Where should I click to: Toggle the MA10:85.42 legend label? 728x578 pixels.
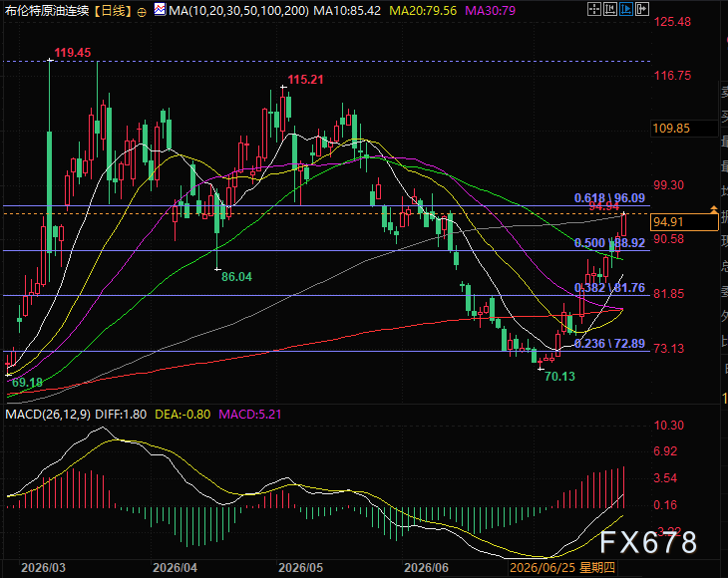347,10
